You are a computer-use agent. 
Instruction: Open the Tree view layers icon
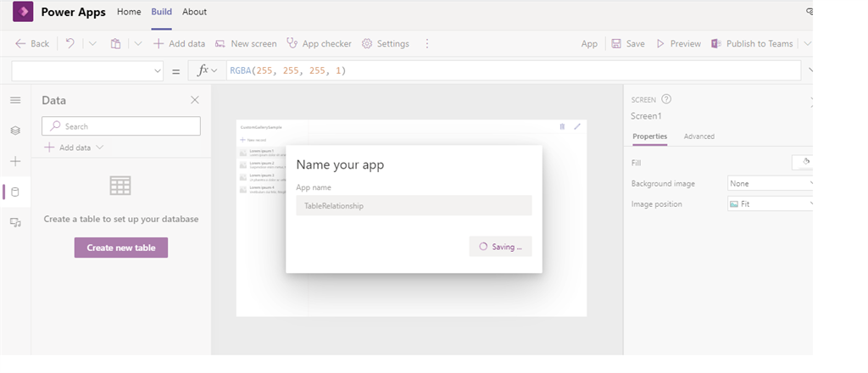[x=15, y=131]
